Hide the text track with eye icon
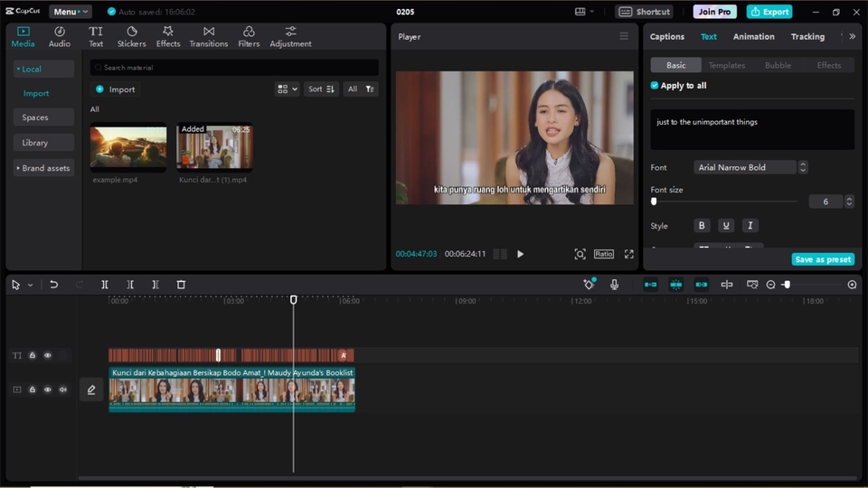 (x=48, y=356)
